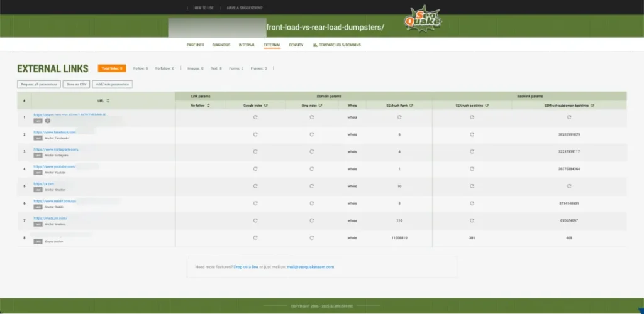The image size is (644, 314).
Task: Sort the table by No-follow column
Action: click(208, 106)
